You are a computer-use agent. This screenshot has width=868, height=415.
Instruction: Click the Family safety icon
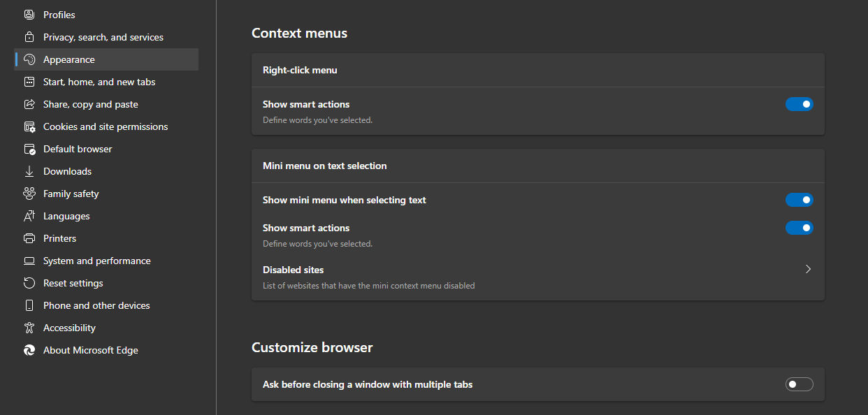pos(29,194)
